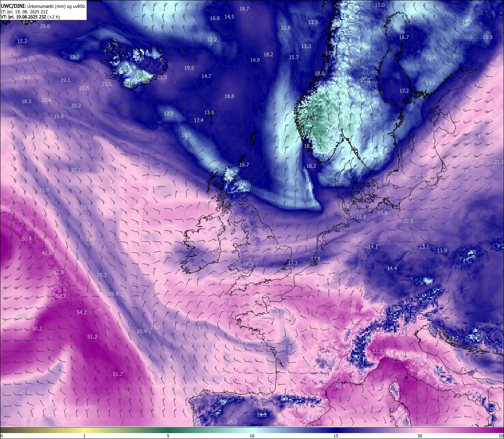Click the 50.4 value on the left edge
Image resolution: width=504 pixels, height=439 pixels.
(x=26, y=239)
